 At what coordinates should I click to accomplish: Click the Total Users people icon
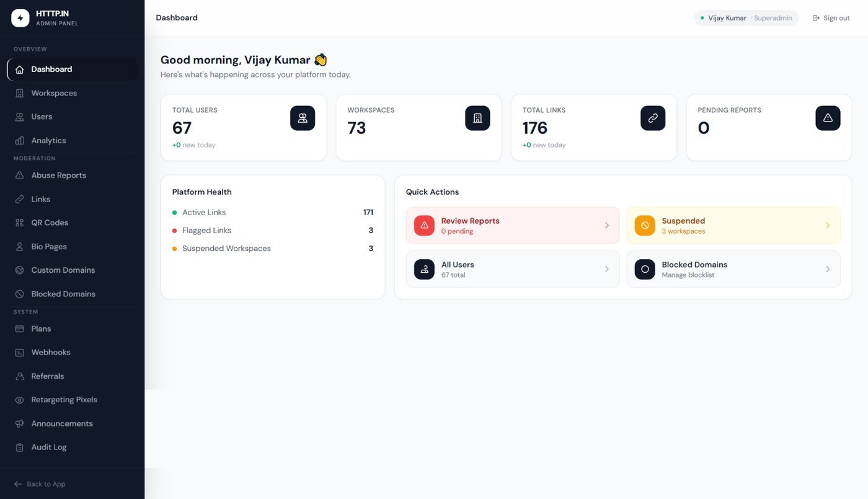[x=303, y=118]
